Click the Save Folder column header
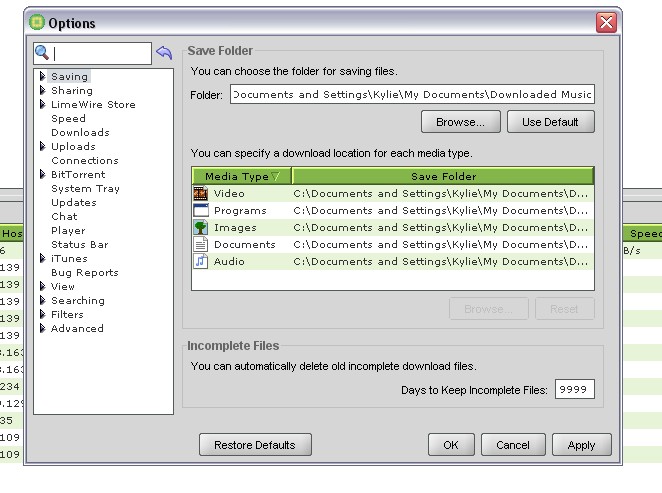The image size is (662, 493). point(443,176)
